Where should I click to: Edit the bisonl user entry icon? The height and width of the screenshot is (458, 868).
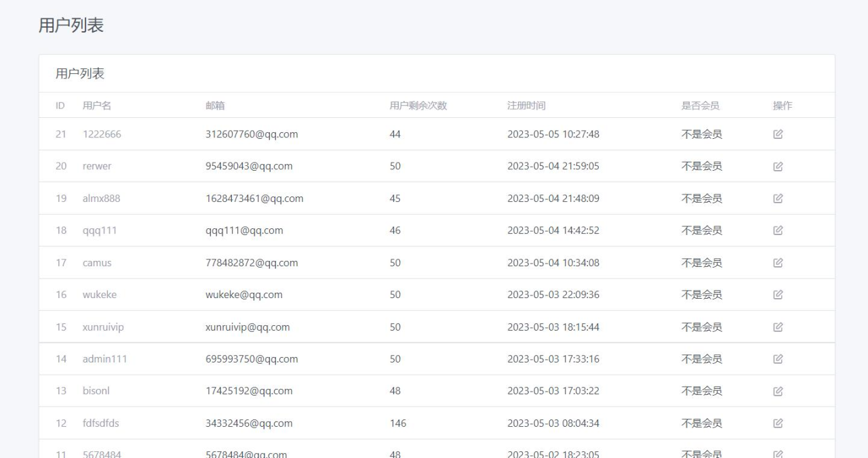pyautogui.click(x=778, y=391)
